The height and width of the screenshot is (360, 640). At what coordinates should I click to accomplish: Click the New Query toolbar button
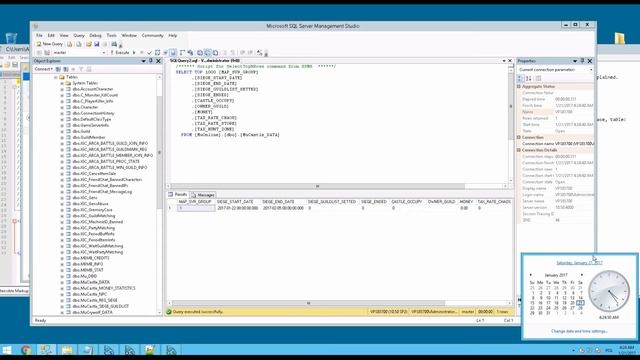tap(50, 44)
